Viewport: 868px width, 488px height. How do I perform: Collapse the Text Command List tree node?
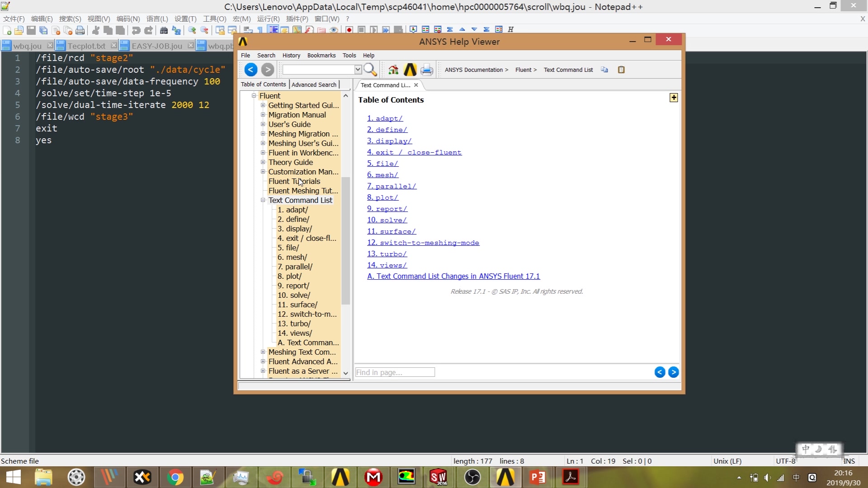click(263, 200)
